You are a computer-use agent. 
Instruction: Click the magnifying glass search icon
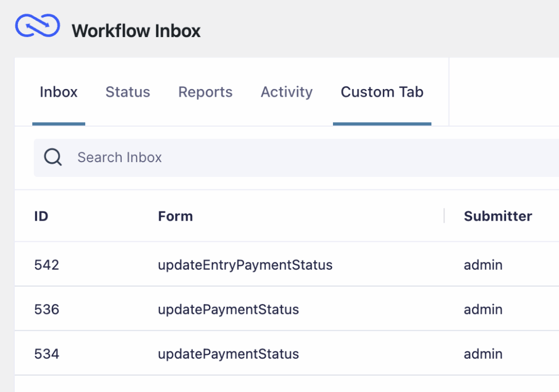click(53, 157)
